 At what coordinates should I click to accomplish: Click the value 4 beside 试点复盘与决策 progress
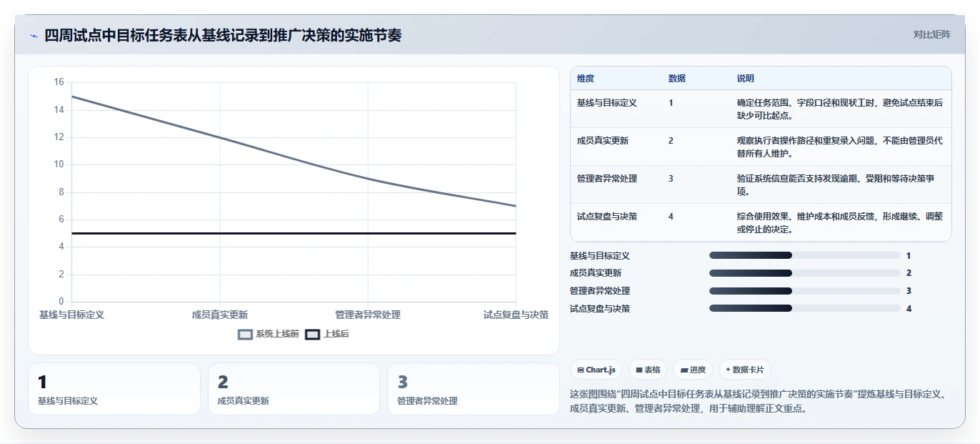[x=909, y=309]
